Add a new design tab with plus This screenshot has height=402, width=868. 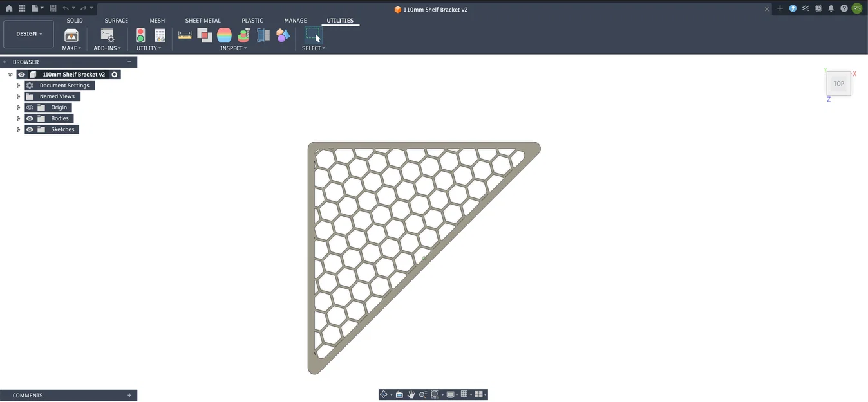[780, 8]
